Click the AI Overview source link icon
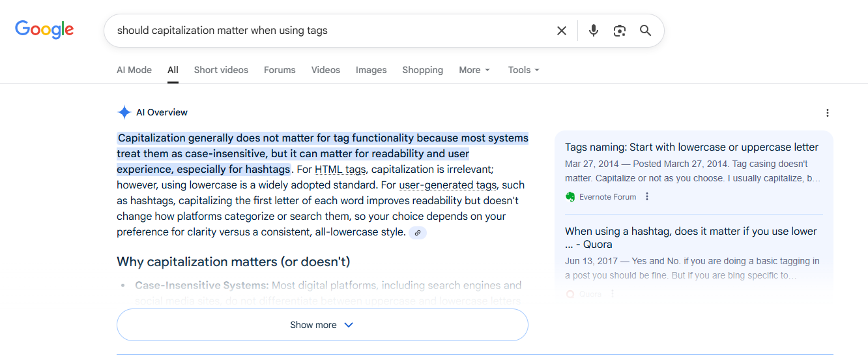 (x=418, y=233)
